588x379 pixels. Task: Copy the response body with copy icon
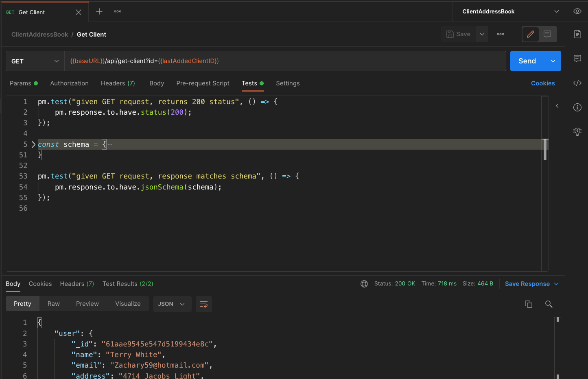point(528,304)
